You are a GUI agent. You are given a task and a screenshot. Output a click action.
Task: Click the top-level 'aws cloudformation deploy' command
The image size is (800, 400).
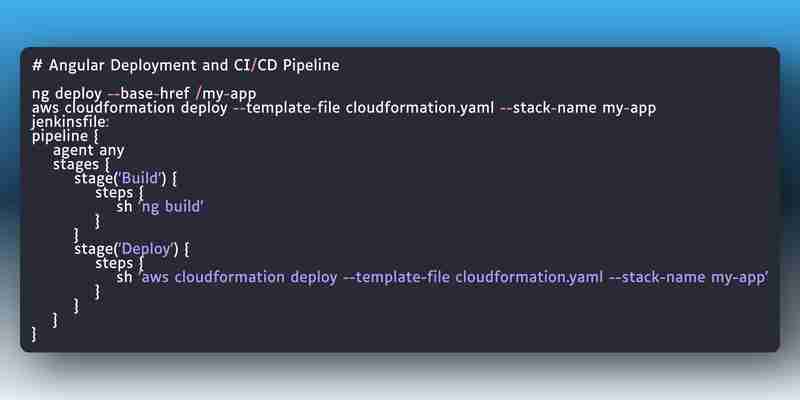130,108
